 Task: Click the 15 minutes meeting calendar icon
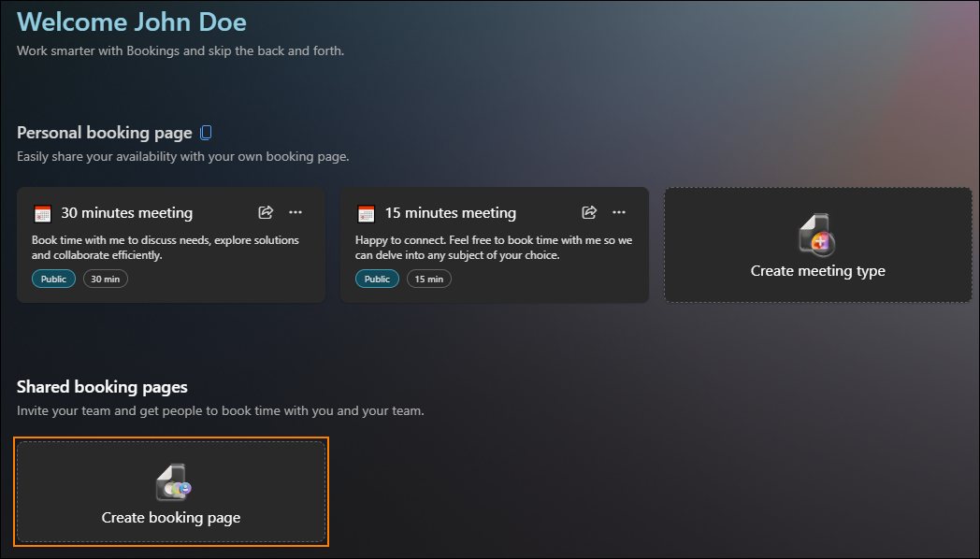coord(367,214)
